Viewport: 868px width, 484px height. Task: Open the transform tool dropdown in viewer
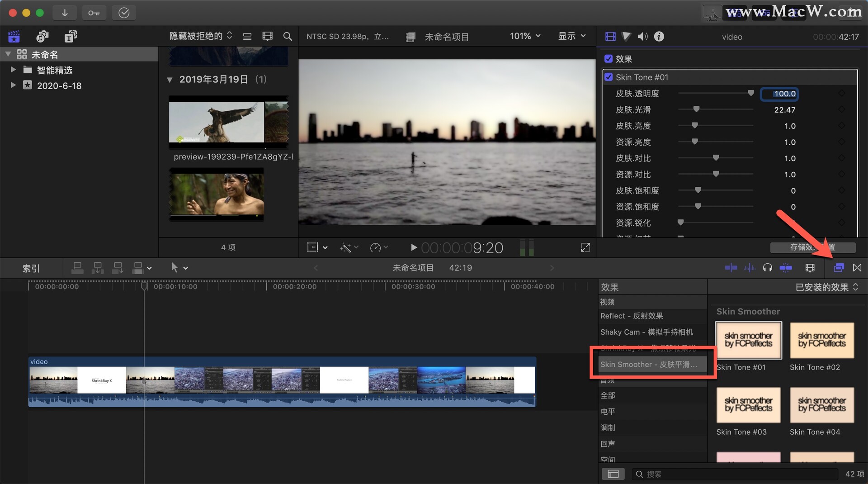[317, 247]
